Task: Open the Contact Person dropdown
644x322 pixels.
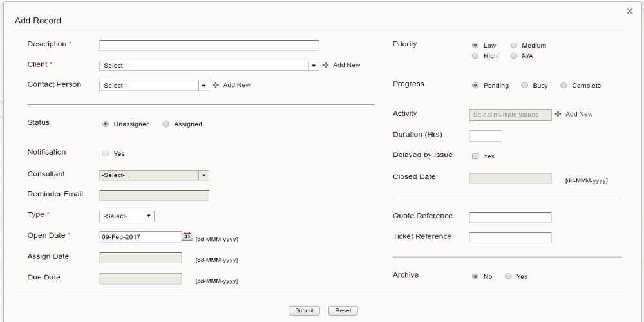Action: click(x=204, y=86)
